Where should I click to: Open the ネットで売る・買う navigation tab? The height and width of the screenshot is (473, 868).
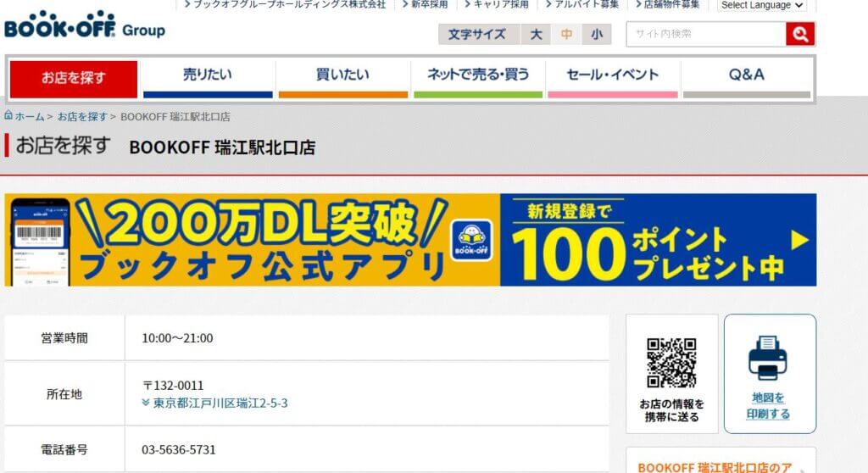pyautogui.click(x=478, y=78)
